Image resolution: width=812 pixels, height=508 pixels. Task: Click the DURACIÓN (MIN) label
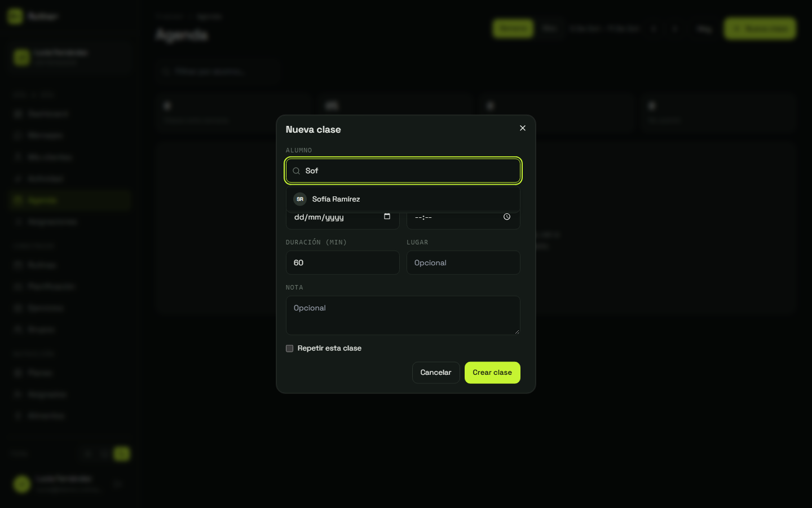pos(316,243)
